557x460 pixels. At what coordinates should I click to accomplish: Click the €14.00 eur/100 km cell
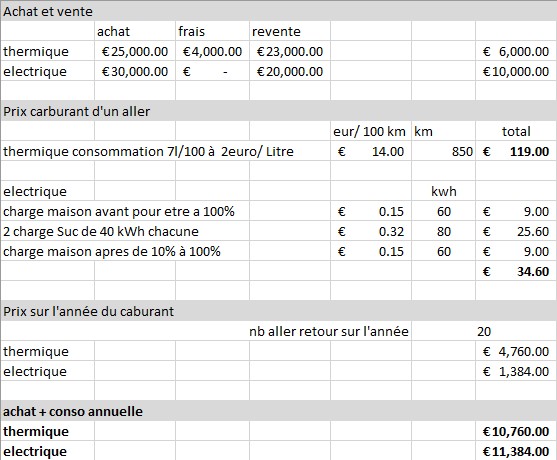(371, 152)
